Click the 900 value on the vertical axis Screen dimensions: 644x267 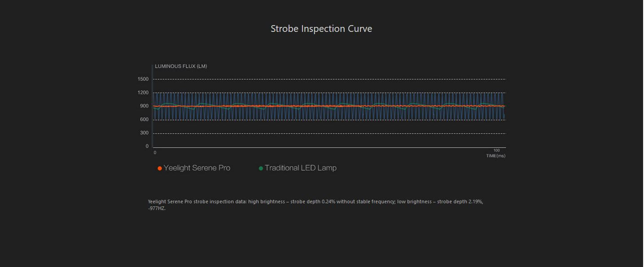coord(144,106)
